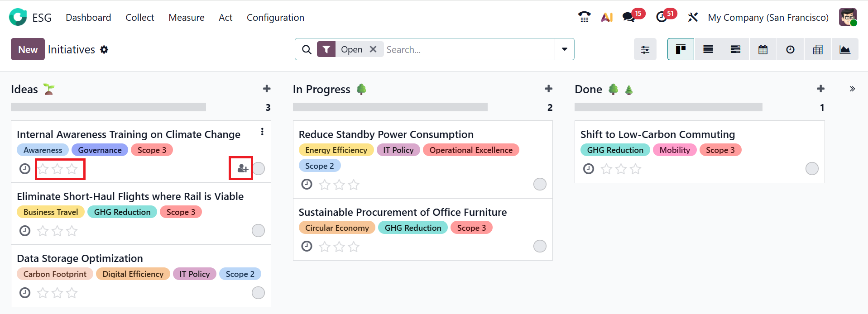
Task: Set first priority star on Sustainable Procurement card
Action: click(x=324, y=247)
